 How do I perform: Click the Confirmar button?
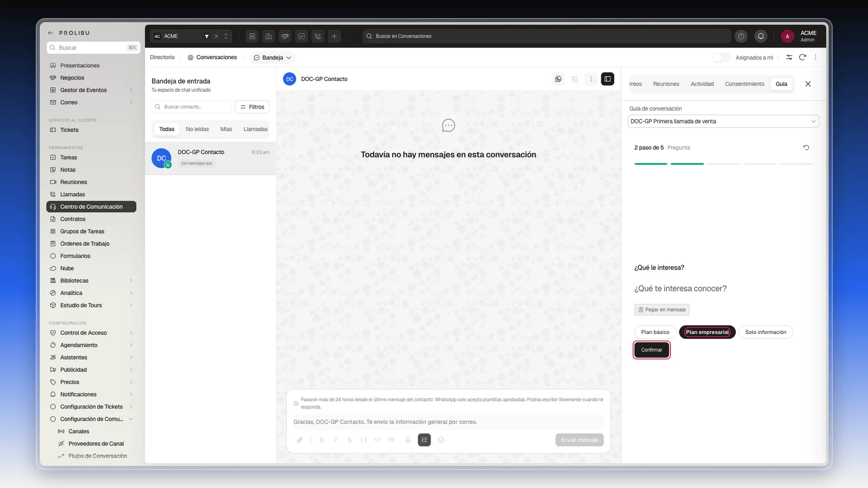(x=651, y=350)
